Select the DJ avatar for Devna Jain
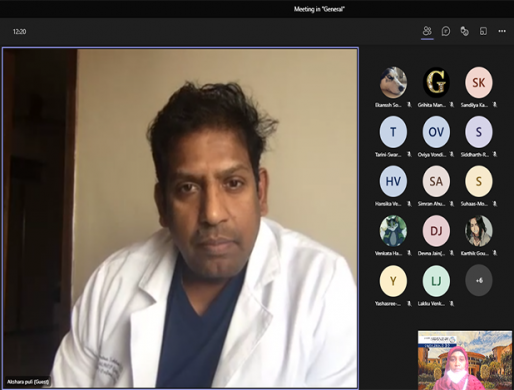This screenshot has width=514, height=390. (x=436, y=231)
